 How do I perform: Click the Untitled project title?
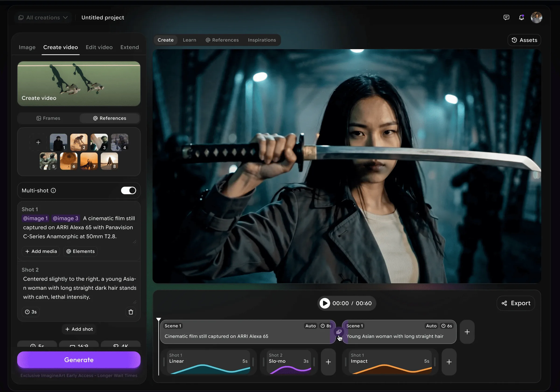(x=103, y=17)
